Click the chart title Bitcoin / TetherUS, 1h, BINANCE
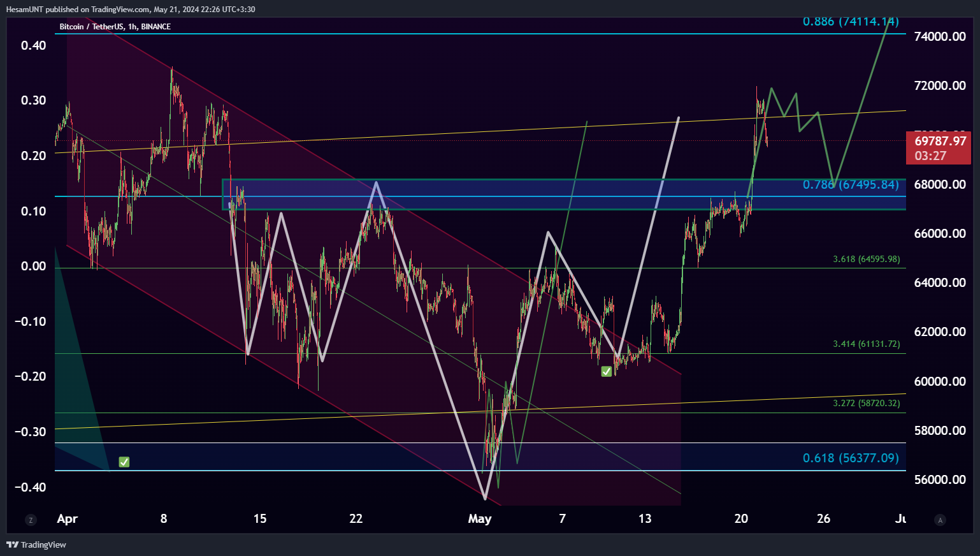 [x=115, y=27]
